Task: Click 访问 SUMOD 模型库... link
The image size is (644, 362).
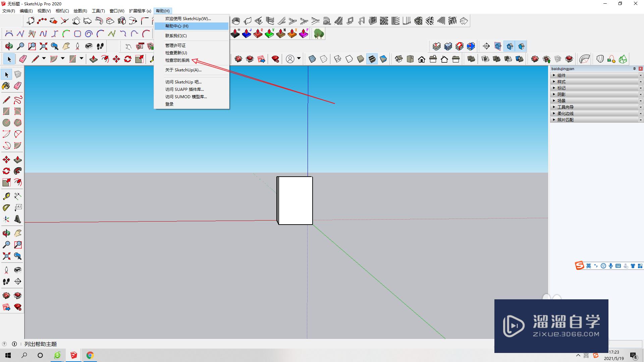Action: 192,97
